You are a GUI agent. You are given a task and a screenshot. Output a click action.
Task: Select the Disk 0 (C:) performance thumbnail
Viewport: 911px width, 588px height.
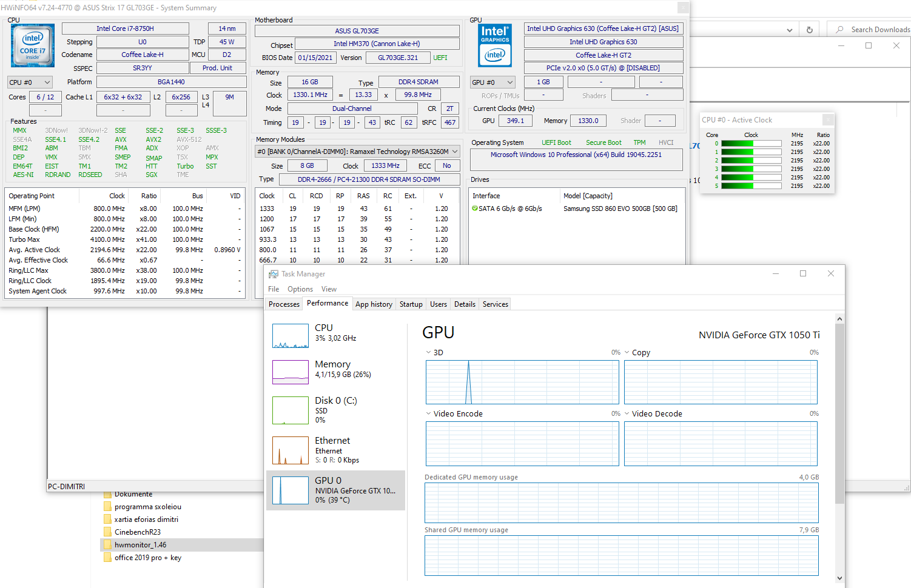click(291, 410)
